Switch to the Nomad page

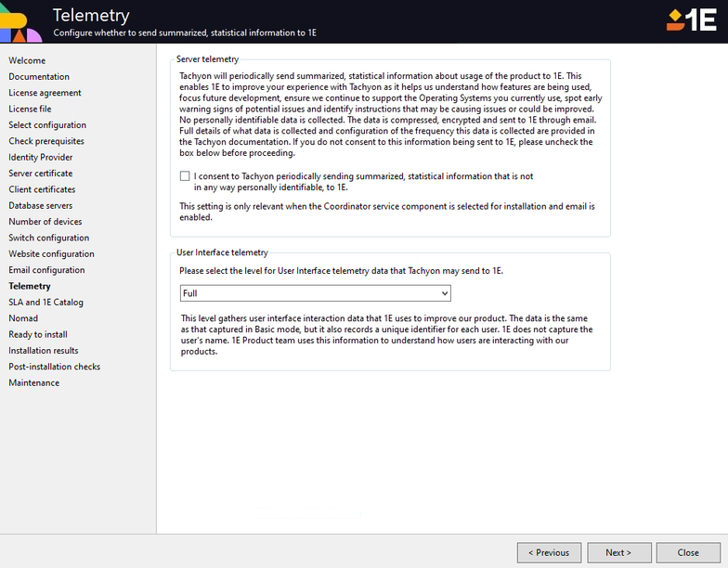[23, 318]
